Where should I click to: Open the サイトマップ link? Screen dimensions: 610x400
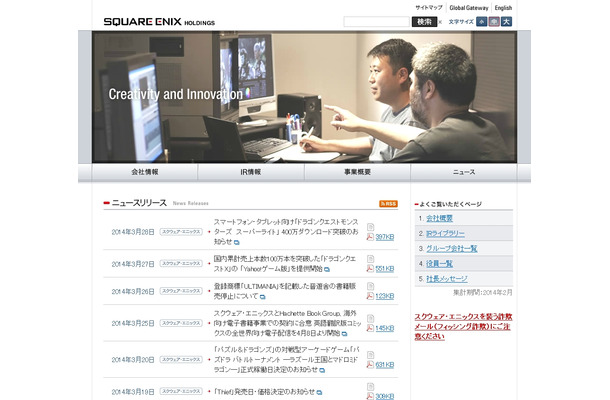429,8
